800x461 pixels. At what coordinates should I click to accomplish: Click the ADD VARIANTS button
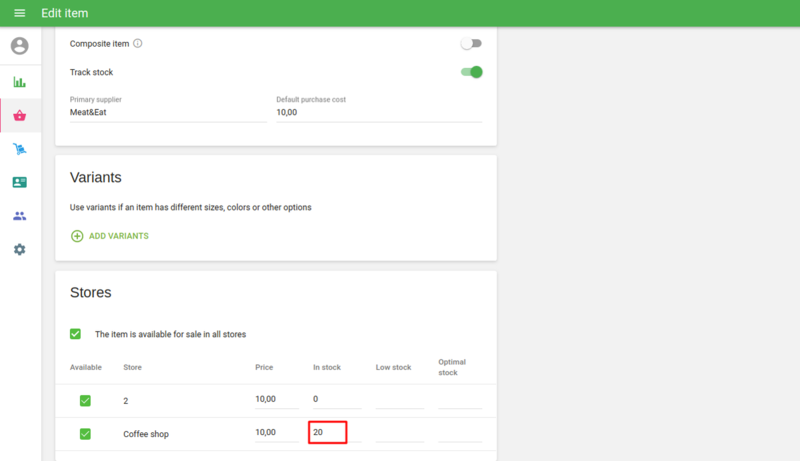click(x=109, y=236)
